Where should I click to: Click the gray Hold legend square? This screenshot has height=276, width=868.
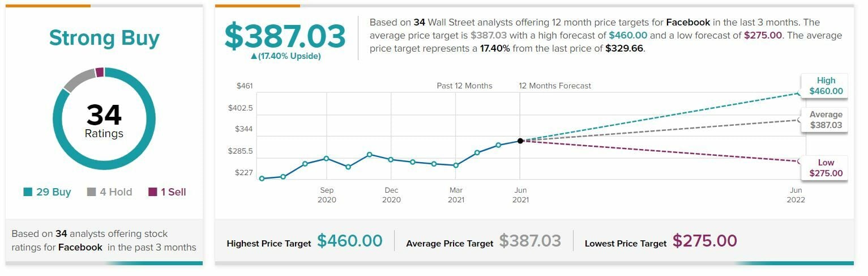[x=91, y=192]
